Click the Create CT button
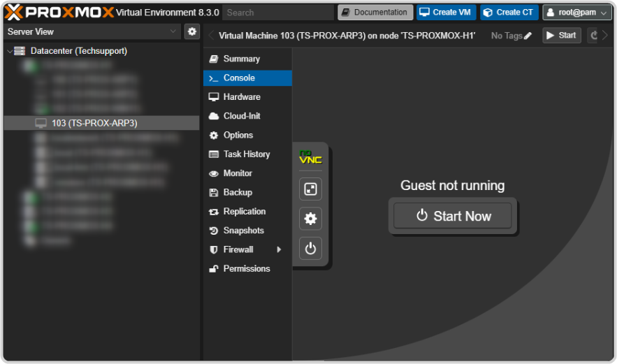This screenshot has width=617, height=364. coord(508,13)
